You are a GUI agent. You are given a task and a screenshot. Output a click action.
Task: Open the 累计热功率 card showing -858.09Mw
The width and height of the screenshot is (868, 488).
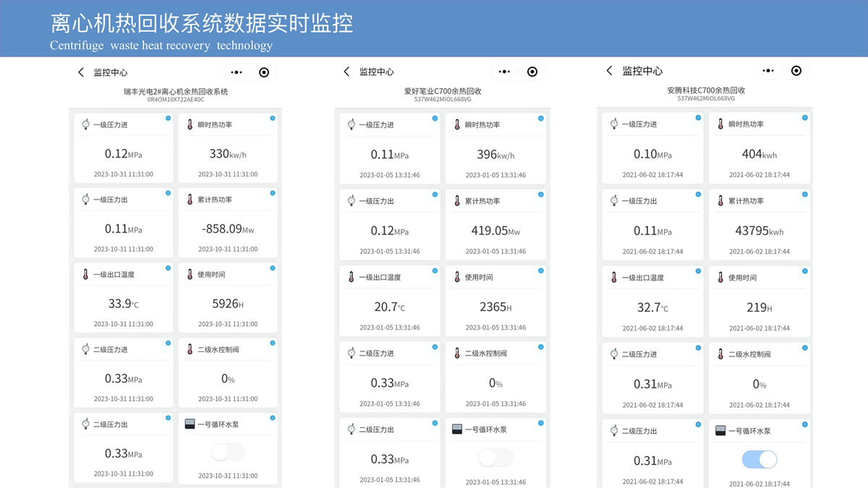click(x=228, y=223)
